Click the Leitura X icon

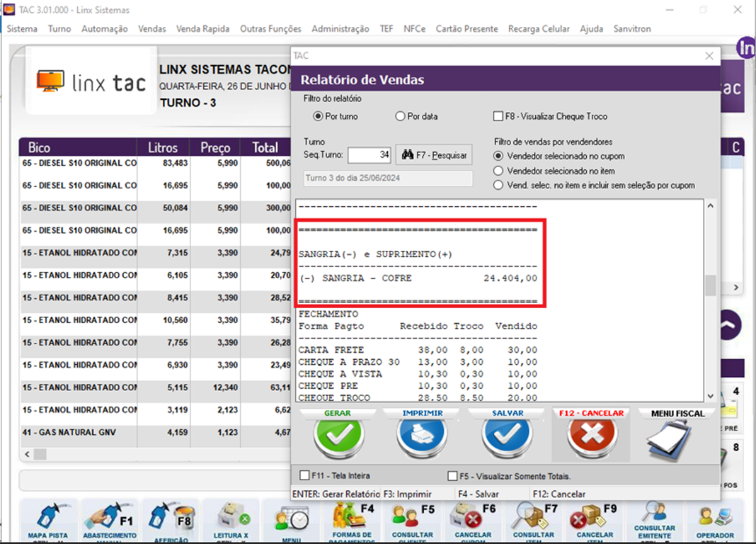click(x=231, y=520)
